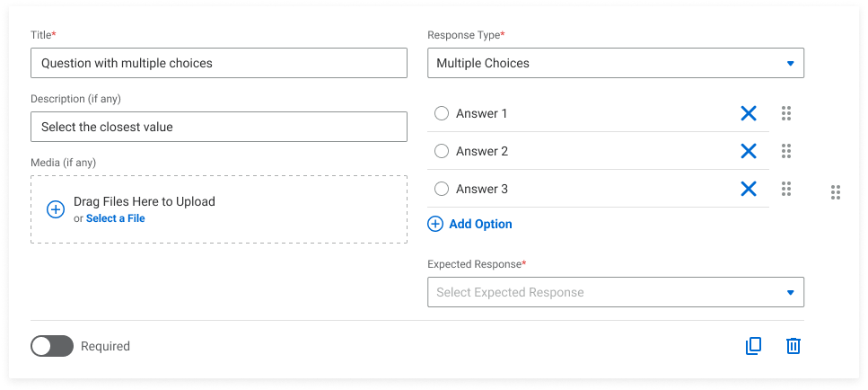
Task: Focus the Description input field
Action: tap(218, 127)
